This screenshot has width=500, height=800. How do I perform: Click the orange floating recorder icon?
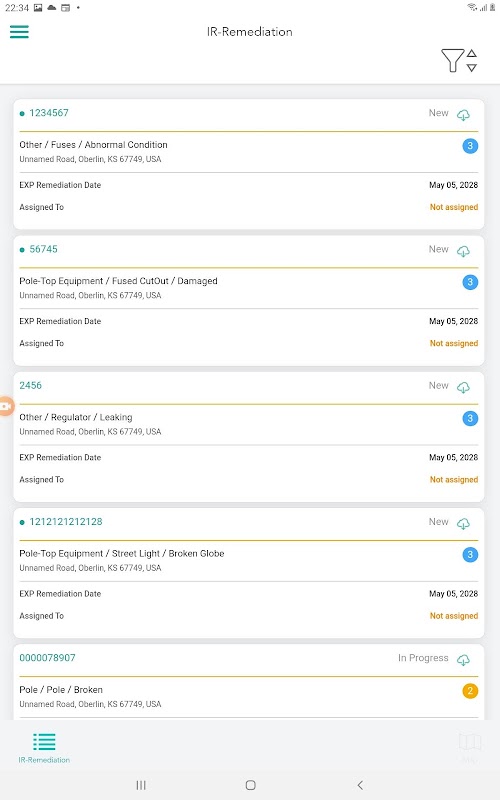[x=6, y=406]
